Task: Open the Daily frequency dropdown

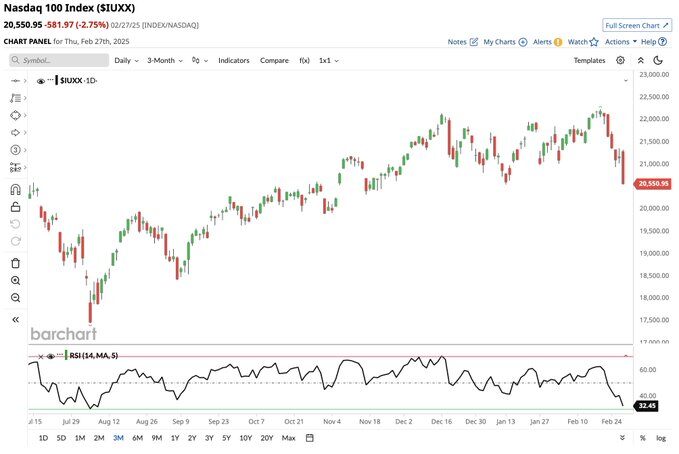Action: [126, 60]
